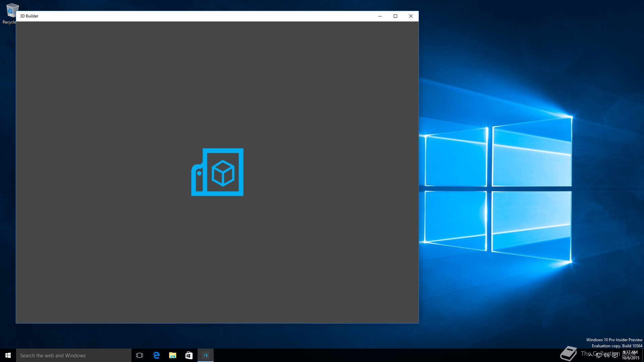Open File Explorer from the taskbar
644x362 pixels.
(x=173, y=355)
